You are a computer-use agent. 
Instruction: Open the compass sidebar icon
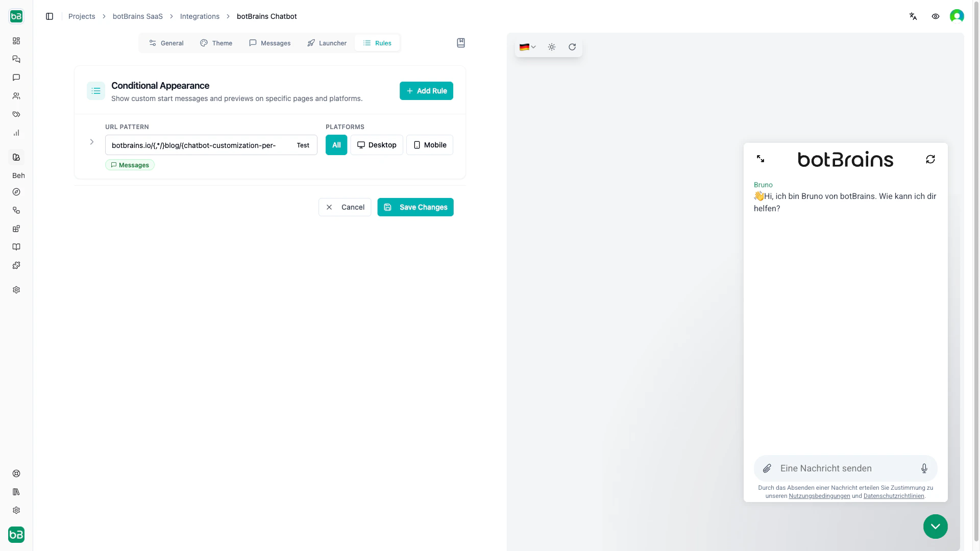pyautogui.click(x=16, y=192)
